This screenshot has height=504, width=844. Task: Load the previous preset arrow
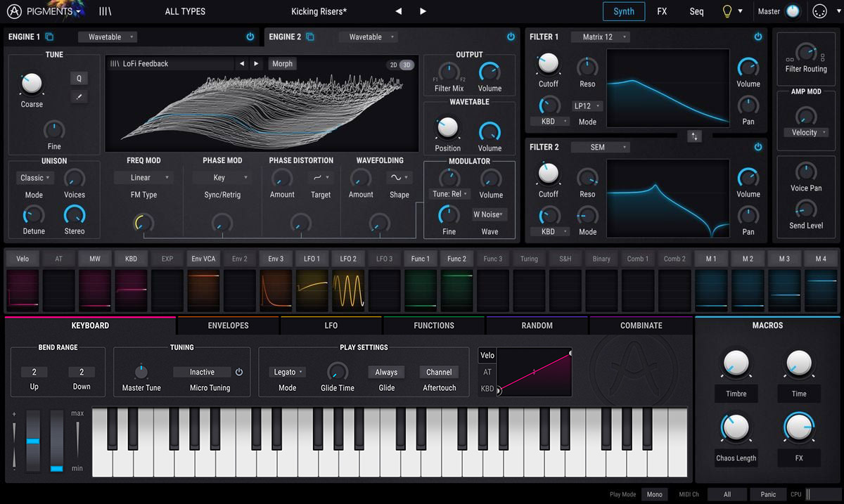point(399,11)
